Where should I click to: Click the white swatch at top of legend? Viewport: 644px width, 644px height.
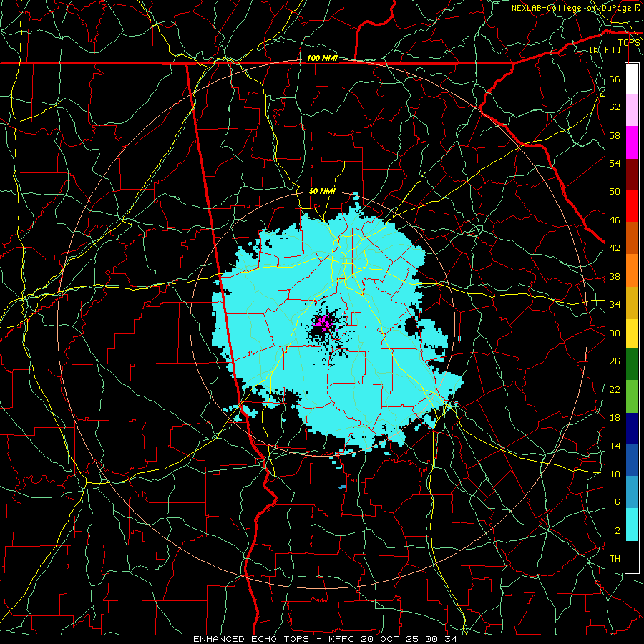tap(632, 79)
